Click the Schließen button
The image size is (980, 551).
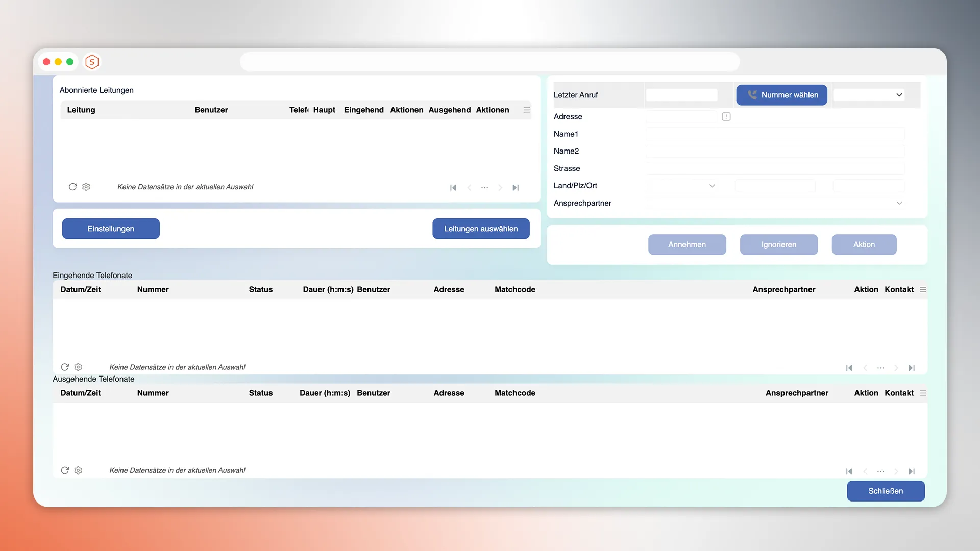pos(885,491)
